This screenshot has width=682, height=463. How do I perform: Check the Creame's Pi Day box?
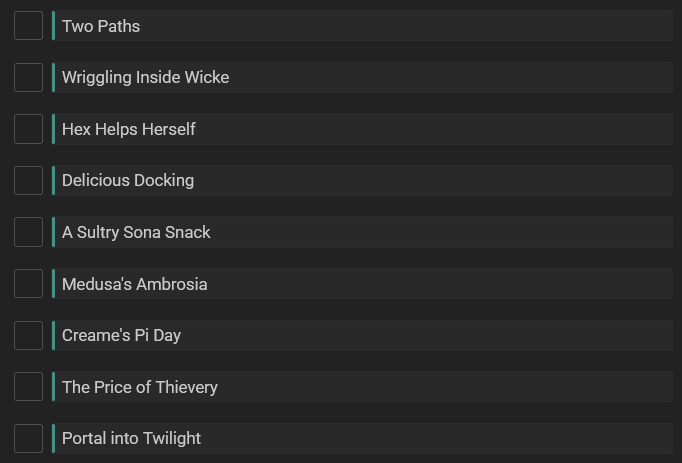(28, 335)
